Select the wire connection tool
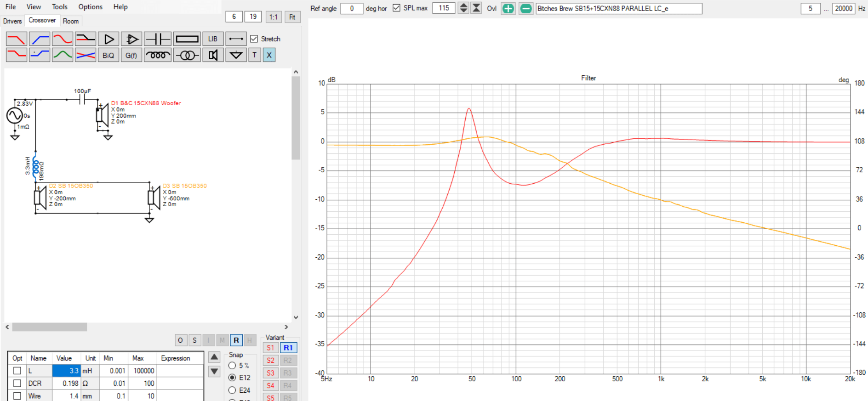 pos(236,39)
